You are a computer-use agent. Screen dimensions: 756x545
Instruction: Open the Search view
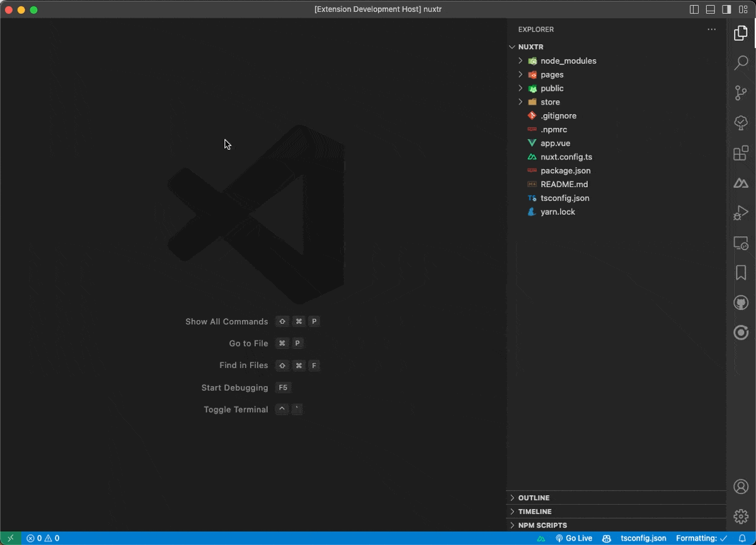741,62
